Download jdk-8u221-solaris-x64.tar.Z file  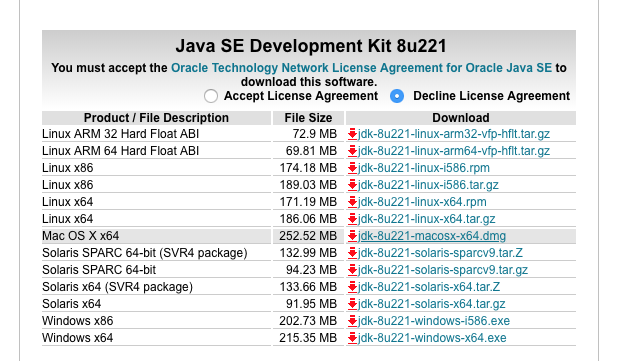[x=429, y=287]
